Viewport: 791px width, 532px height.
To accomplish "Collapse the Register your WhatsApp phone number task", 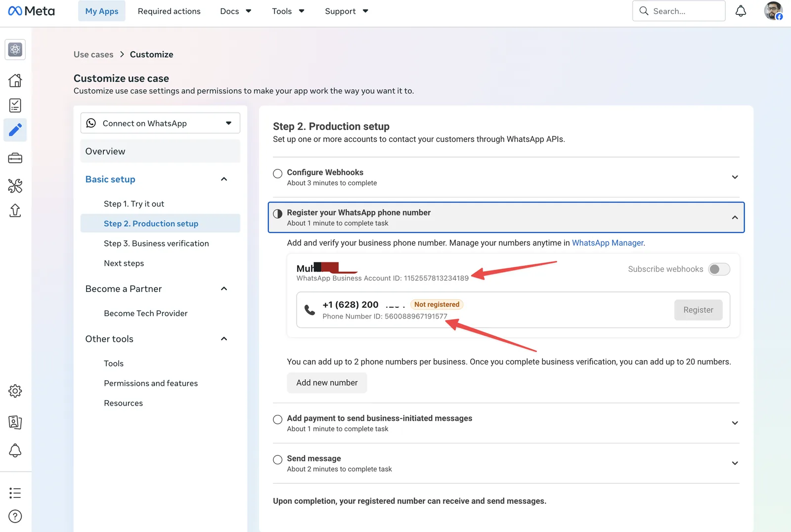I will 735,217.
